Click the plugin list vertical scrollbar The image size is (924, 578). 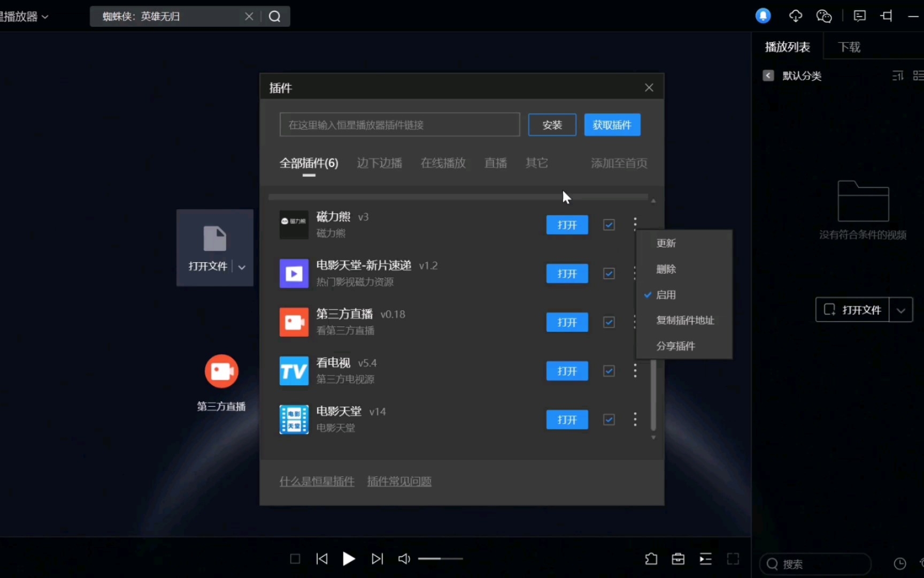point(653,395)
